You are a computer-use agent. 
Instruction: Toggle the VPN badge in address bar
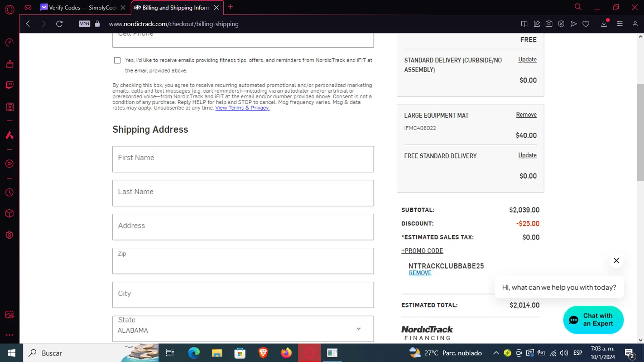85,24
